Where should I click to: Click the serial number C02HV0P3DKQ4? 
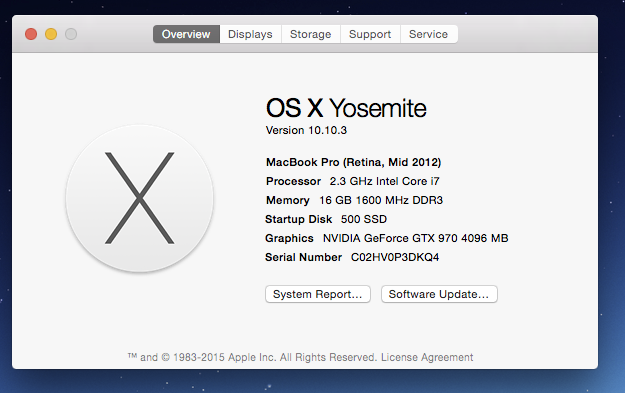click(x=395, y=257)
